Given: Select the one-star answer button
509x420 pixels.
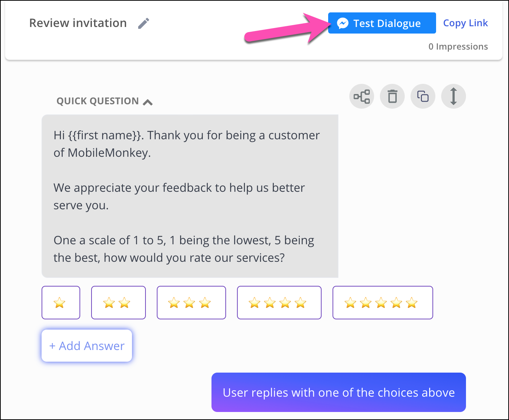Looking at the screenshot, I should pos(61,303).
